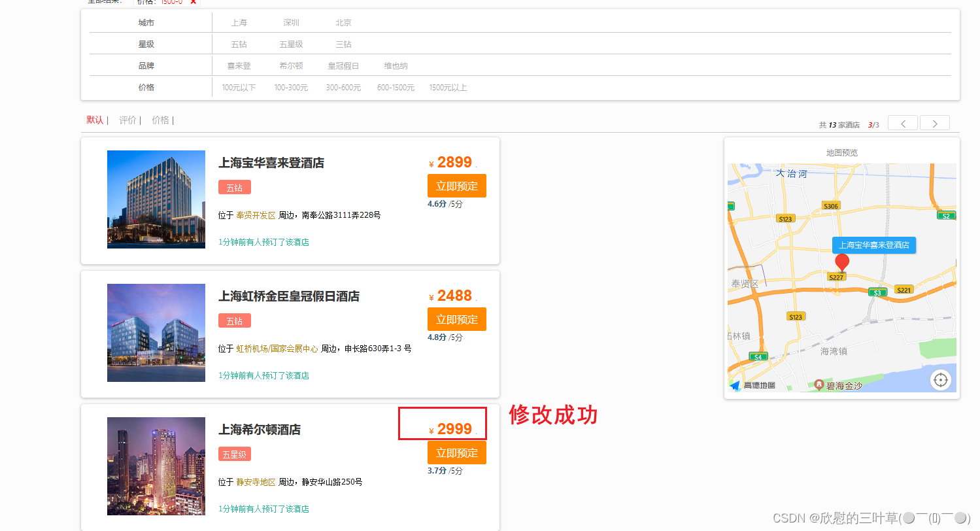Click the ¥2899 price
The image size is (980, 531).
[x=451, y=163]
